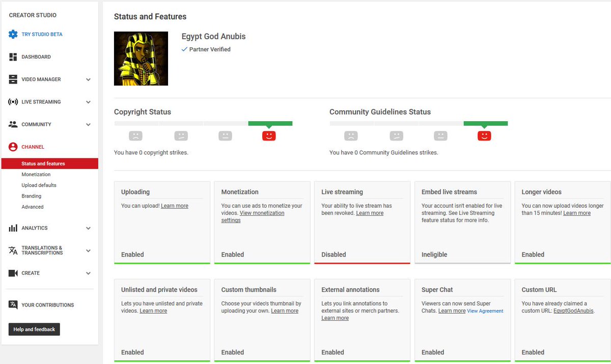The image size is (611, 364).
Task: Open the Super Chat View Agreement link
Action: pos(485,311)
